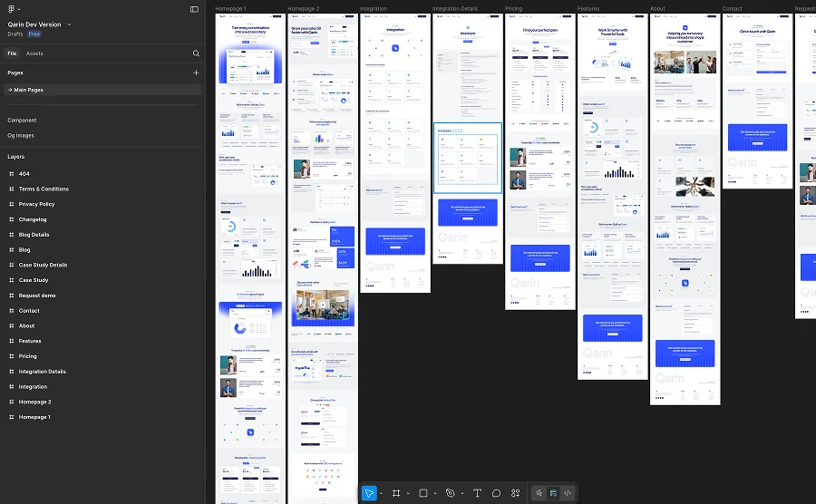Select the Rectangle shape tool
The width and height of the screenshot is (816, 504).
423,493
